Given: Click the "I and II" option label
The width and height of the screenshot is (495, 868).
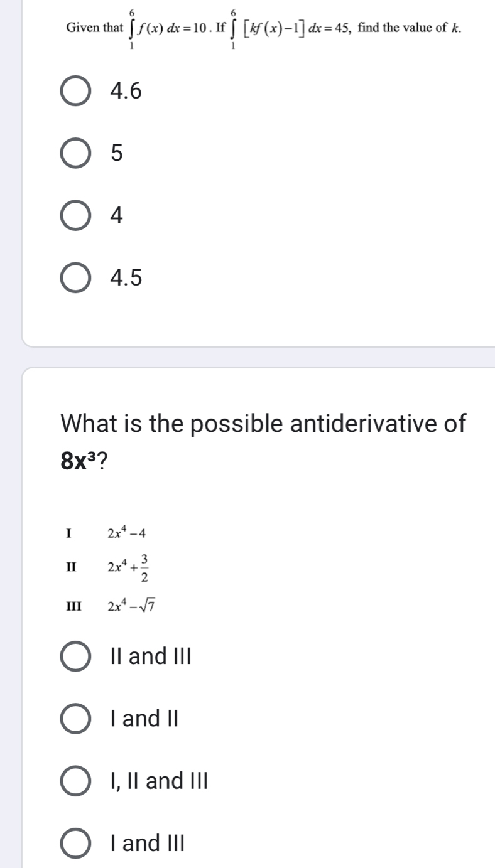Looking at the screenshot, I should point(144,719).
